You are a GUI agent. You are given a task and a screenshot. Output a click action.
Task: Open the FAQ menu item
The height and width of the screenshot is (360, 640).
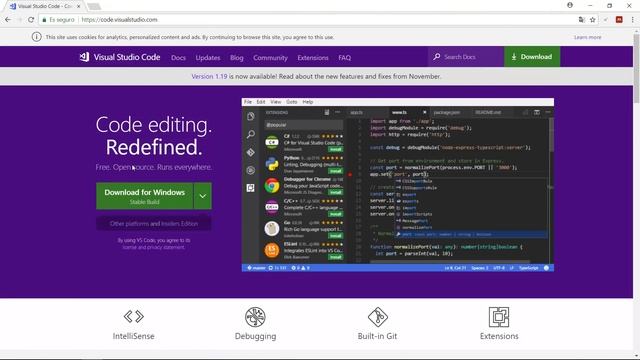tap(344, 58)
